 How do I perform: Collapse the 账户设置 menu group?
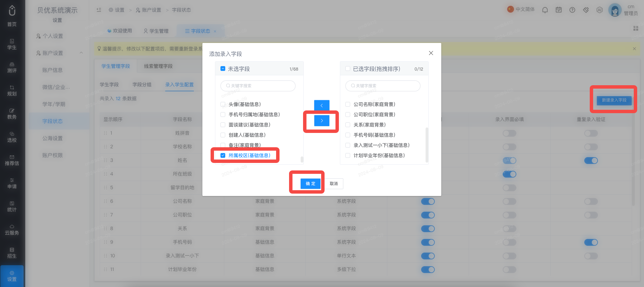click(81, 53)
